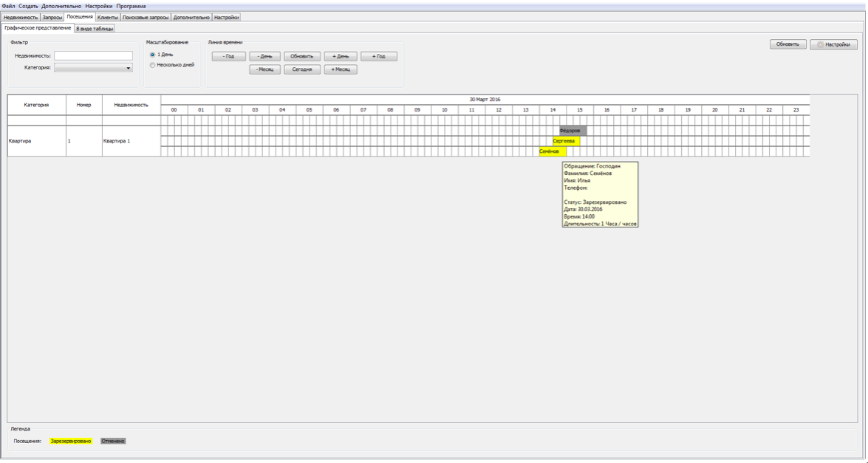Open the Настройки menu in menu bar
The height and width of the screenshot is (463, 868).
click(x=98, y=6)
